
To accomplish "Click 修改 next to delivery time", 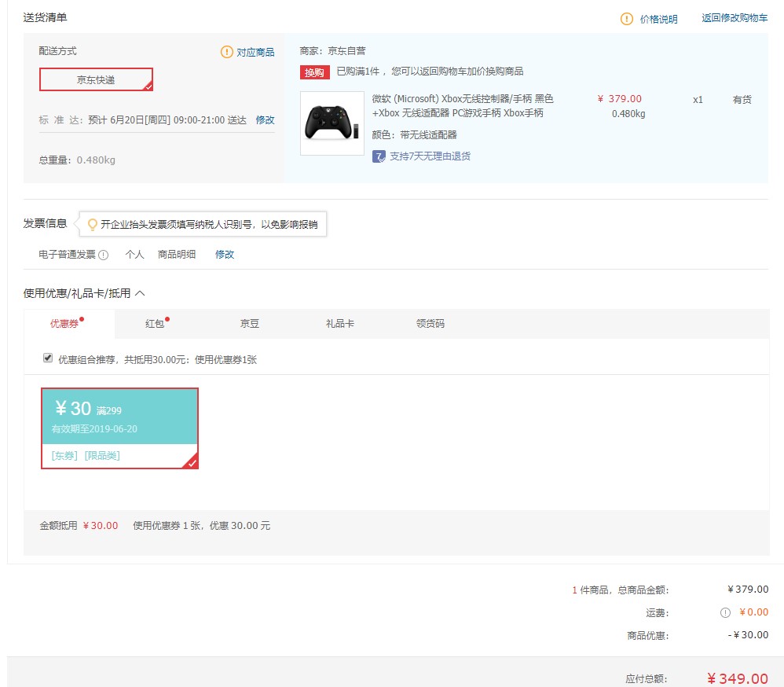I will 265,120.
